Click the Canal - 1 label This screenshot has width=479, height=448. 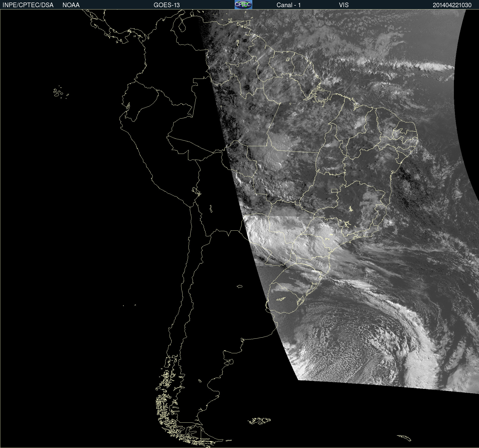(x=289, y=5)
